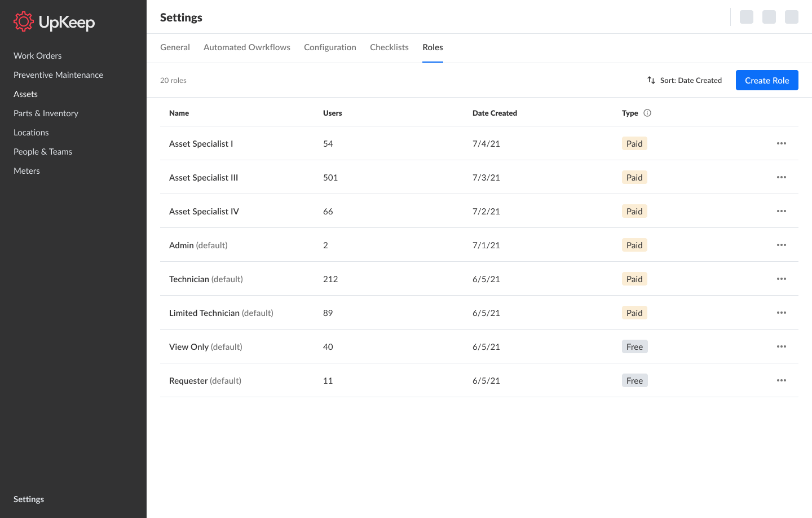
Task: Click the Date Created column header
Action: tap(495, 113)
